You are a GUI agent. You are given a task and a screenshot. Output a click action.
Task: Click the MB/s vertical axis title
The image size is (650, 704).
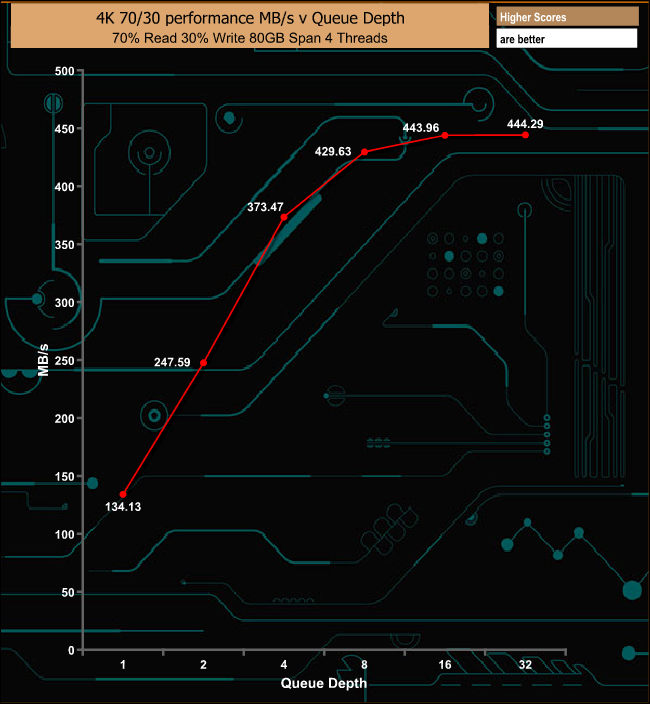44,360
